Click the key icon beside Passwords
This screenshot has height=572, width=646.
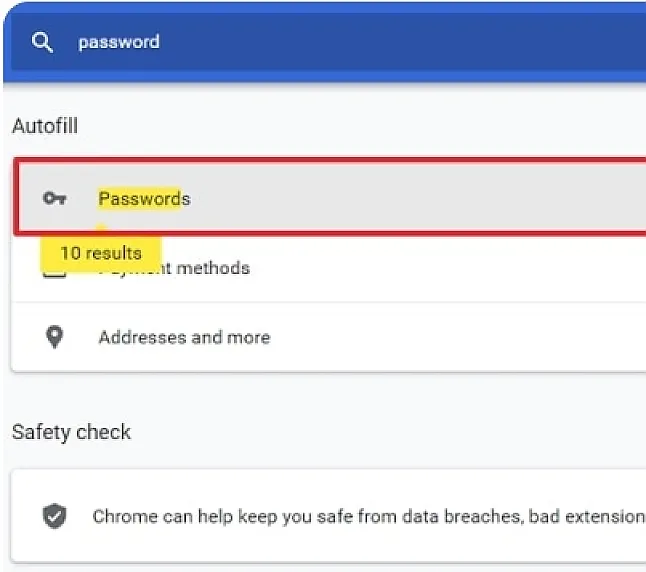pyautogui.click(x=54, y=199)
